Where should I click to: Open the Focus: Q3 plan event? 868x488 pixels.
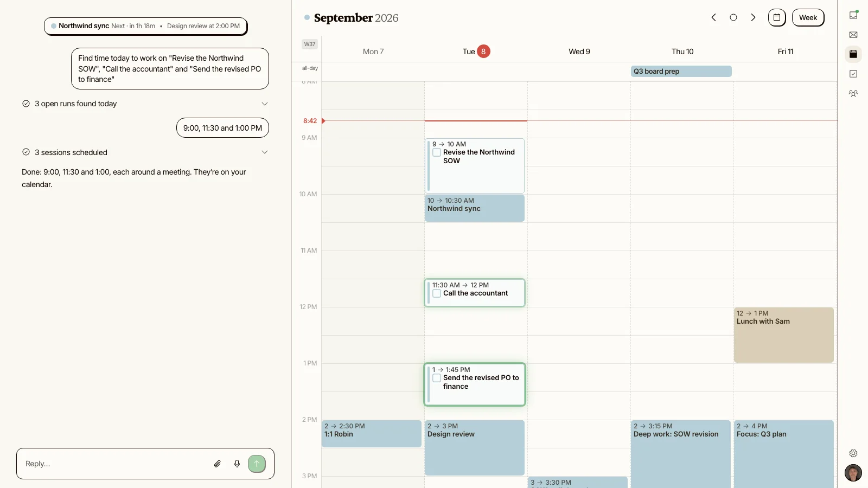784,454
